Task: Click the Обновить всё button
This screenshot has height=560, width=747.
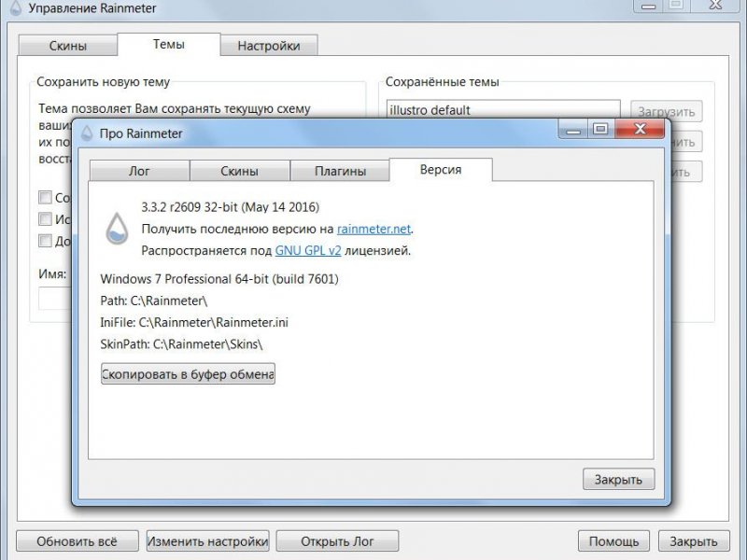Action: click(x=78, y=541)
